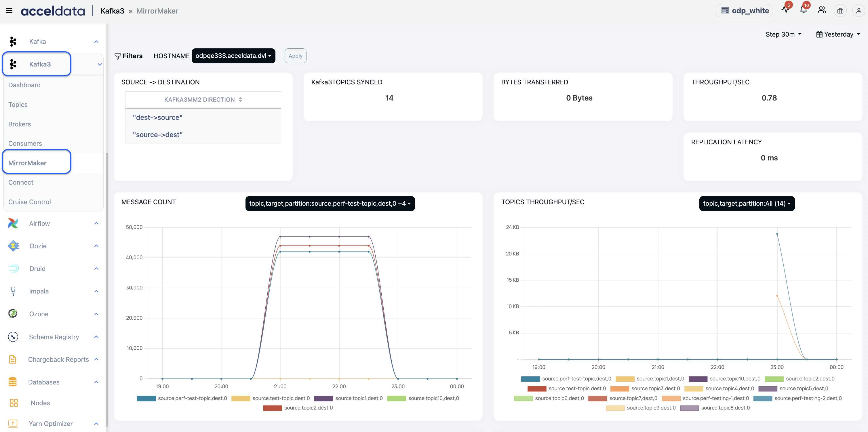
Task: Click the Yarn Optimizer icon
Action: (x=13, y=423)
